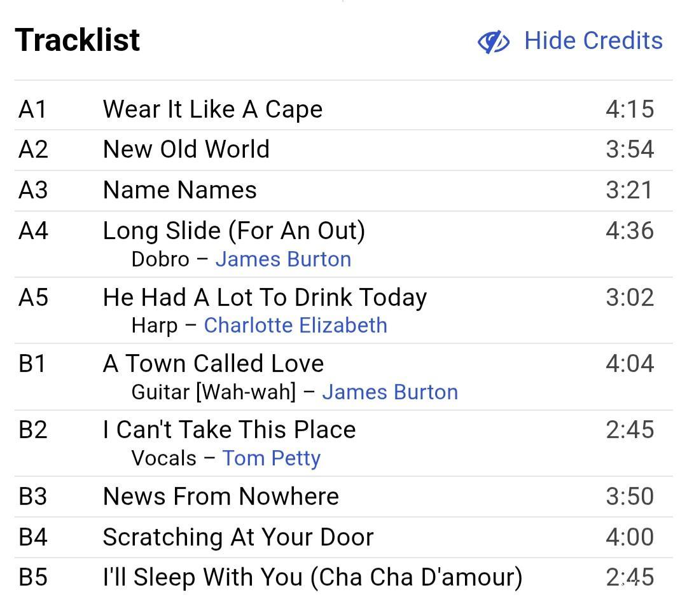This screenshot has width=687, height=616.
Task: Select track Scratching At Your Door
Action: (238, 537)
